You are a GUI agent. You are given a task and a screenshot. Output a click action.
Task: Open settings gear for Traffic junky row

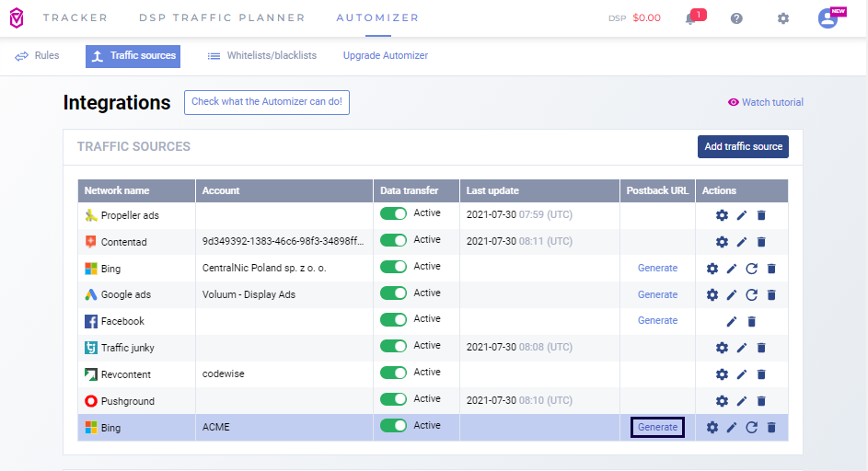[722, 348]
